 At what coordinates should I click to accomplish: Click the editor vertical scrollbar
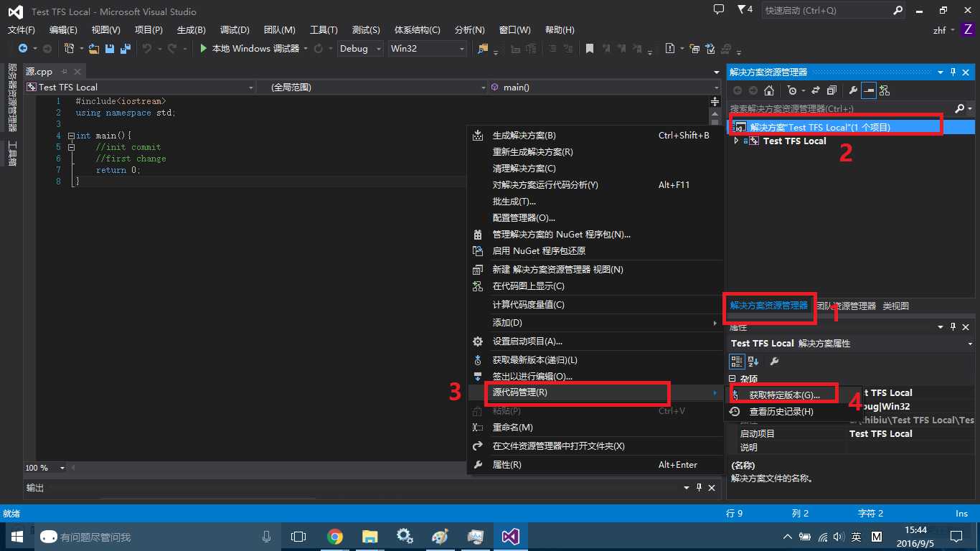[715, 287]
